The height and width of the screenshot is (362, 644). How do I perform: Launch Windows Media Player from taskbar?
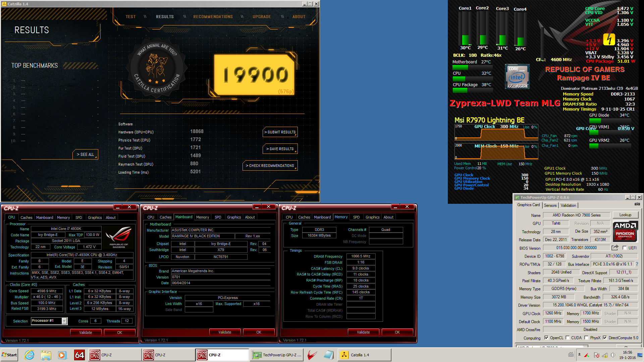[62, 355]
